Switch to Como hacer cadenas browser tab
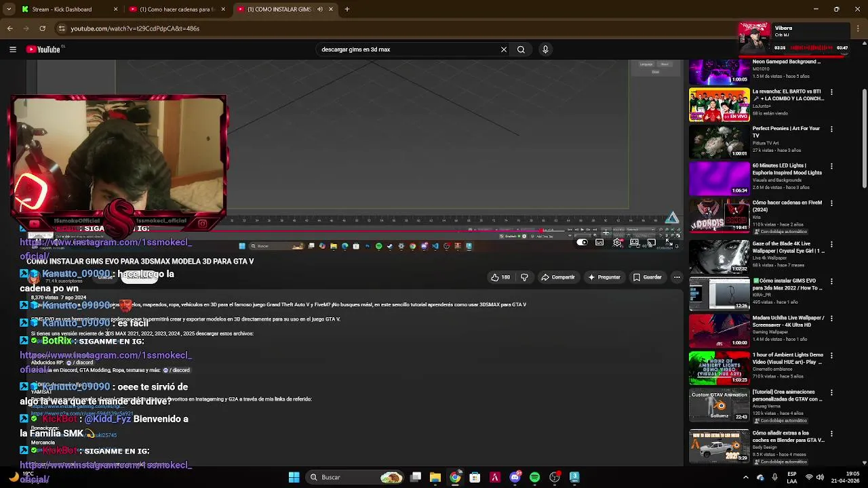868x488 pixels. 178,9
